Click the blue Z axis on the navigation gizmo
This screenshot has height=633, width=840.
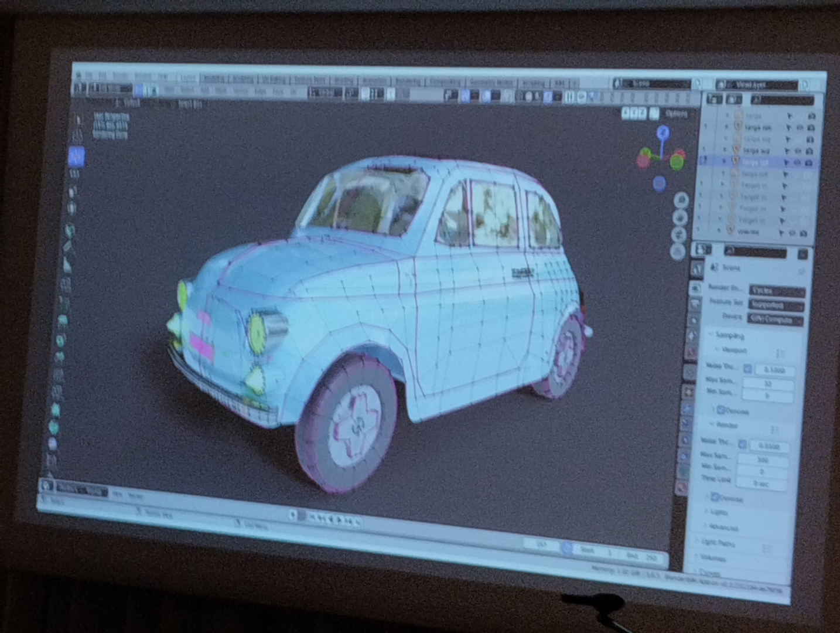coord(663,132)
